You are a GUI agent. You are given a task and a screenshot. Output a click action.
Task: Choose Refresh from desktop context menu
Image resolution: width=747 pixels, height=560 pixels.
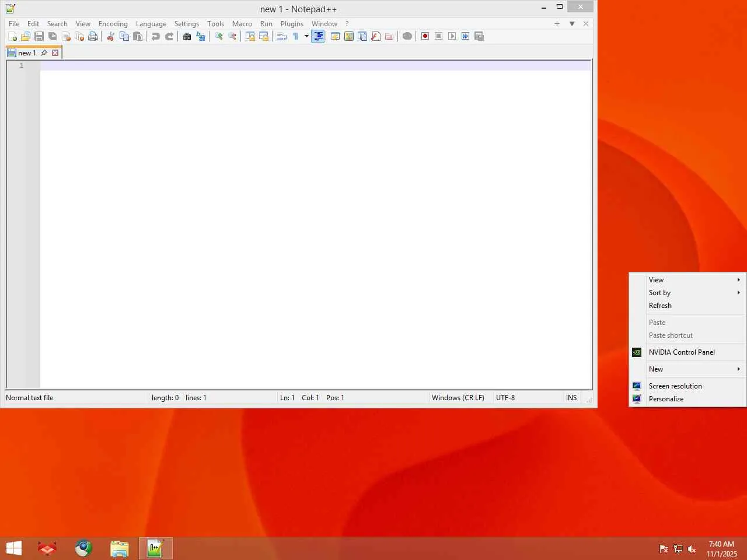pyautogui.click(x=687, y=306)
